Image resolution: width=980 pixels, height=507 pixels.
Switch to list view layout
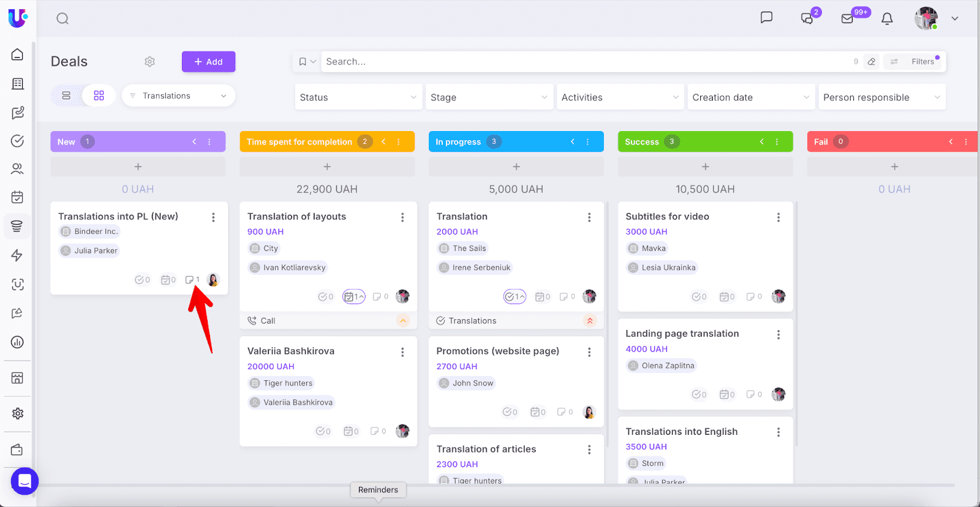click(x=66, y=96)
